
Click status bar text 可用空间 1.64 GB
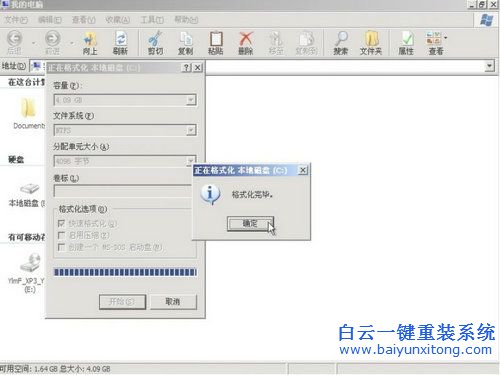pos(55,369)
